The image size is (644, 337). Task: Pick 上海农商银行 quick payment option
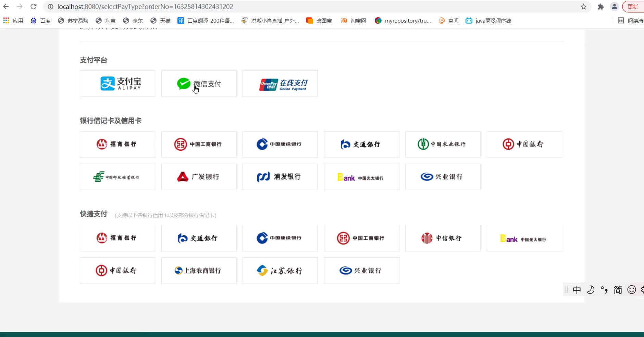click(x=199, y=271)
